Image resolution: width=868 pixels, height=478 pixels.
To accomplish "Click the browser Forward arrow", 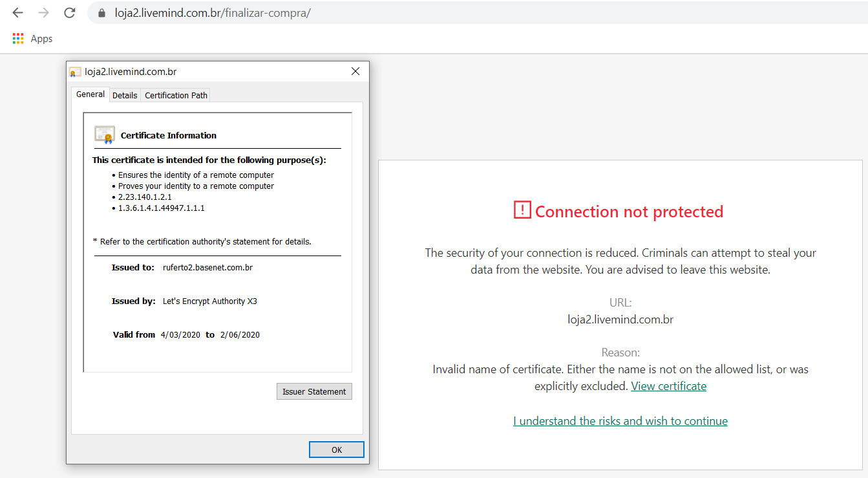I will click(43, 13).
